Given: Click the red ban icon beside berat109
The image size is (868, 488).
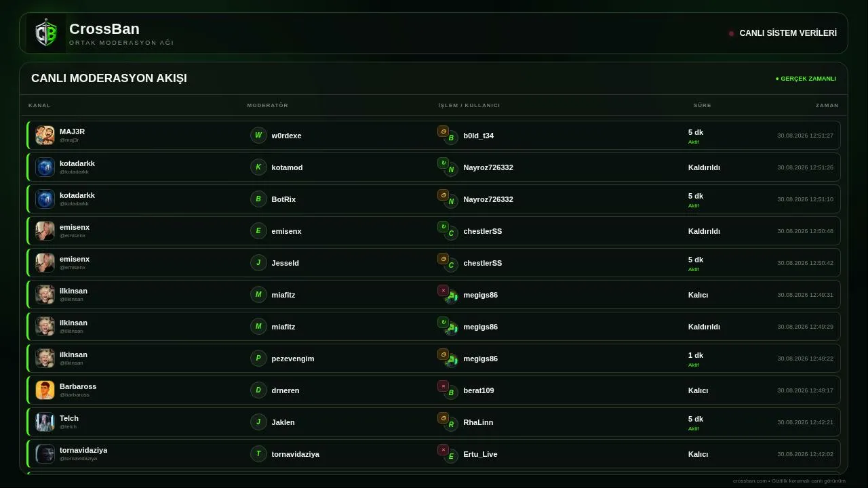Looking at the screenshot, I should tap(443, 386).
